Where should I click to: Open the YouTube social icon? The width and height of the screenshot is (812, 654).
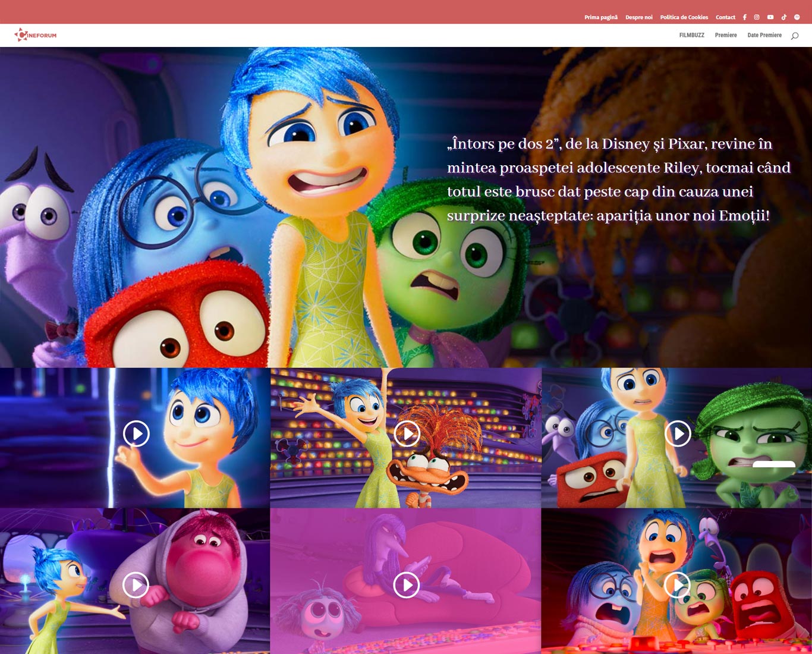pos(770,17)
